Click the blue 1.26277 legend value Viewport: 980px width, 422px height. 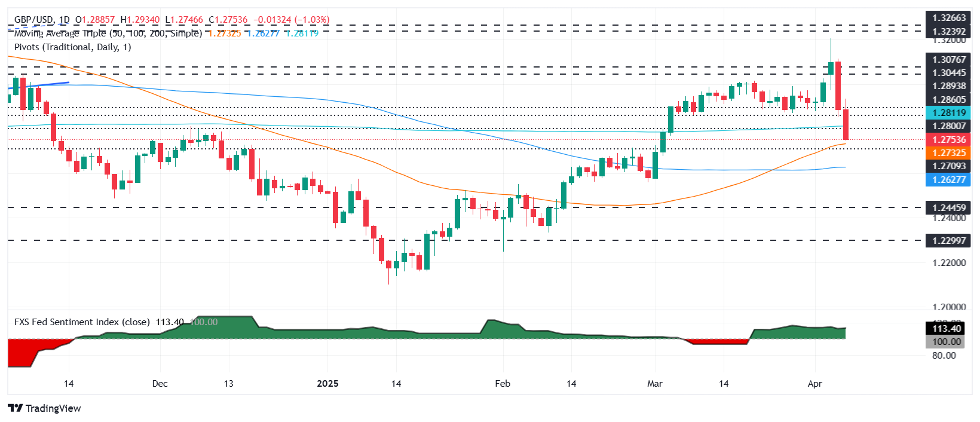pyautogui.click(x=264, y=33)
